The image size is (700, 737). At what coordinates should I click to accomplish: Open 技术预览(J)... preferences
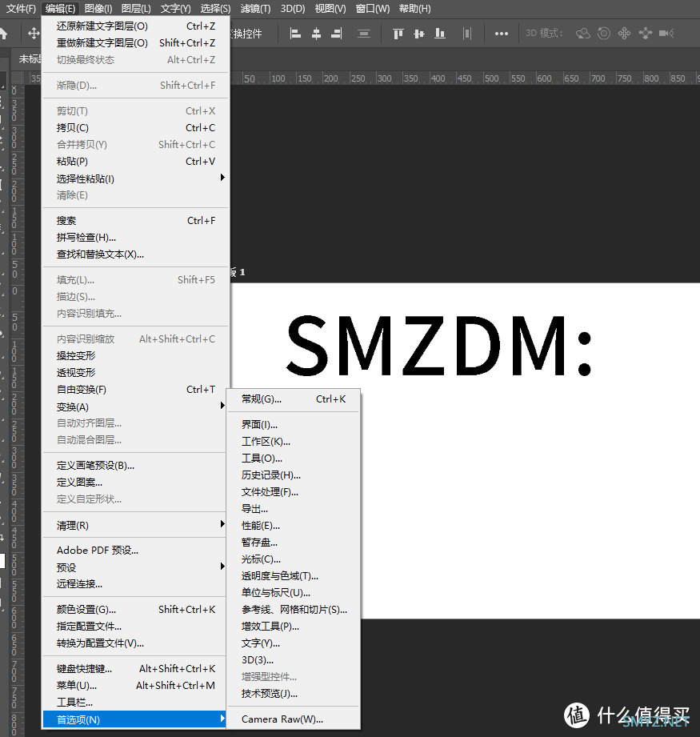(x=294, y=695)
